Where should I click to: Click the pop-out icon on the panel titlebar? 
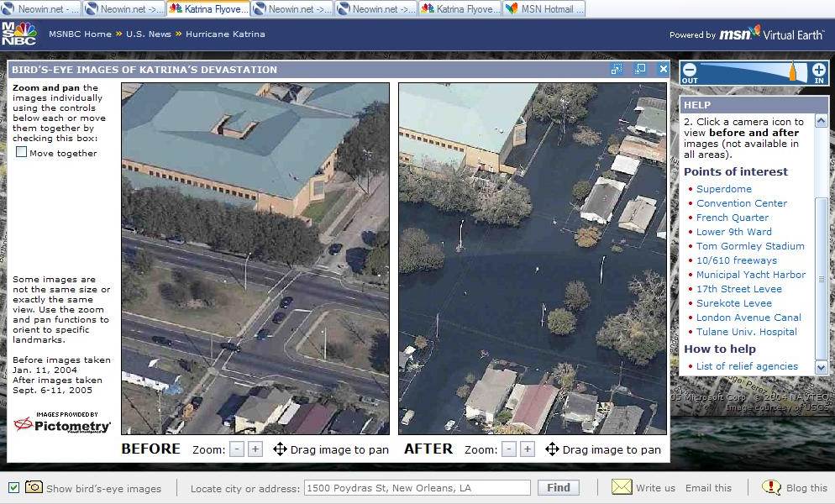pos(640,69)
